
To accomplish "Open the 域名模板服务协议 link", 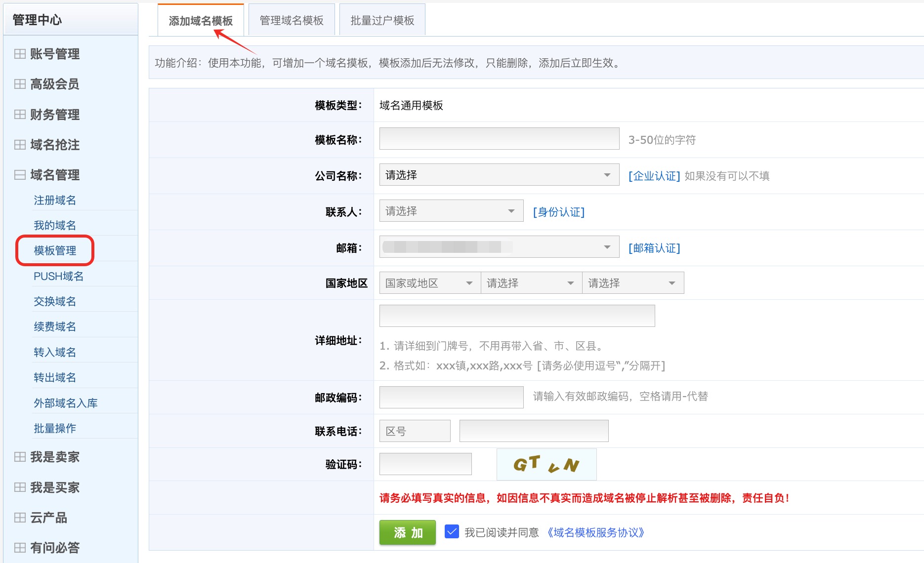I will pos(595,532).
